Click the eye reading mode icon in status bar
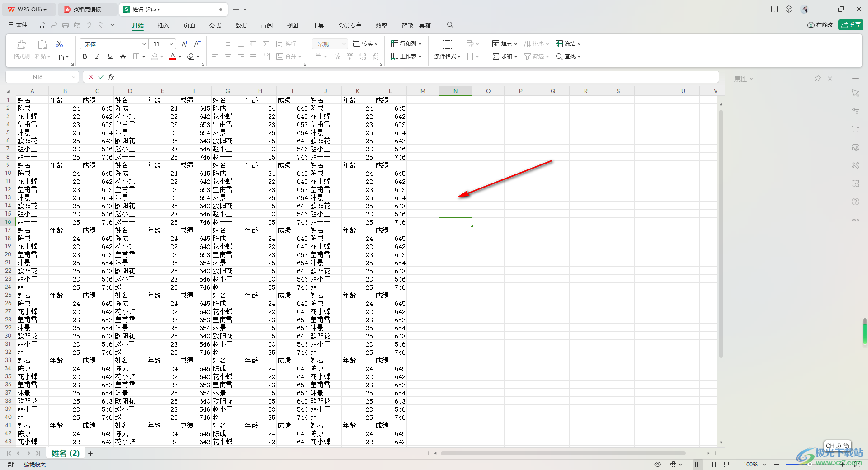The width and height of the screenshot is (868, 470). point(658,465)
